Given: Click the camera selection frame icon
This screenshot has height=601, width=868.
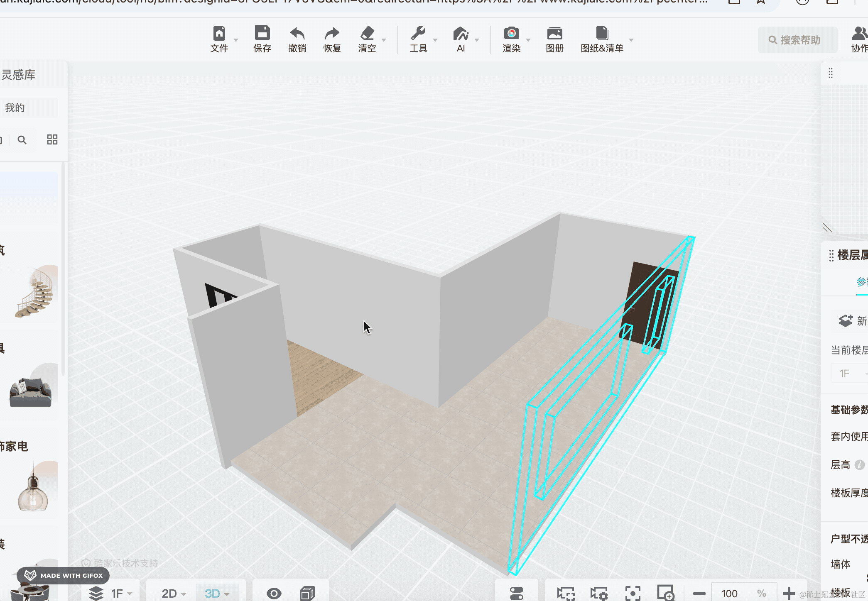Looking at the screenshot, I should (x=566, y=594).
